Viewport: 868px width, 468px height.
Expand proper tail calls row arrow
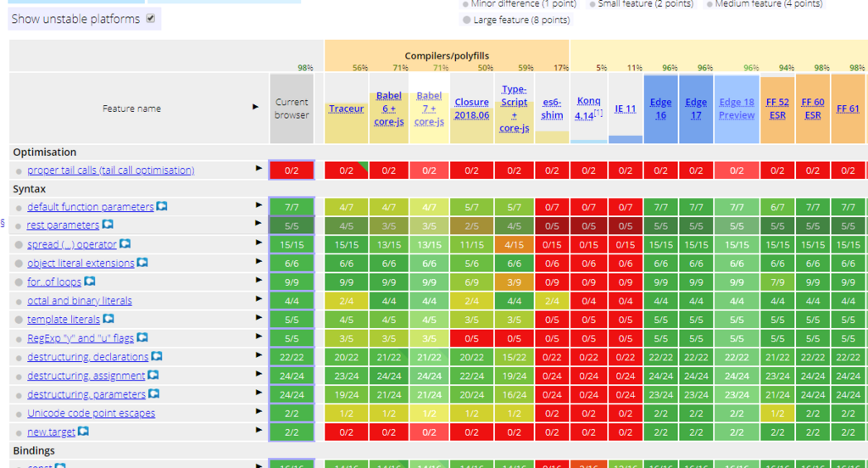point(259,168)
